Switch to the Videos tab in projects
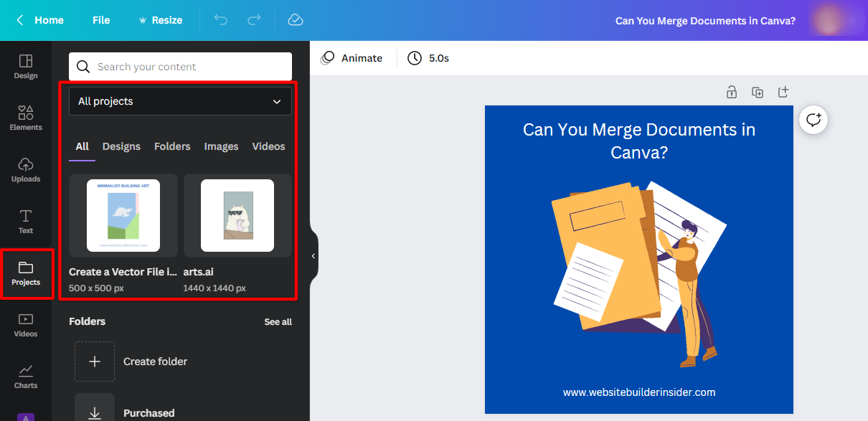This screenshot has width=868, height=421. pos(268,146)
